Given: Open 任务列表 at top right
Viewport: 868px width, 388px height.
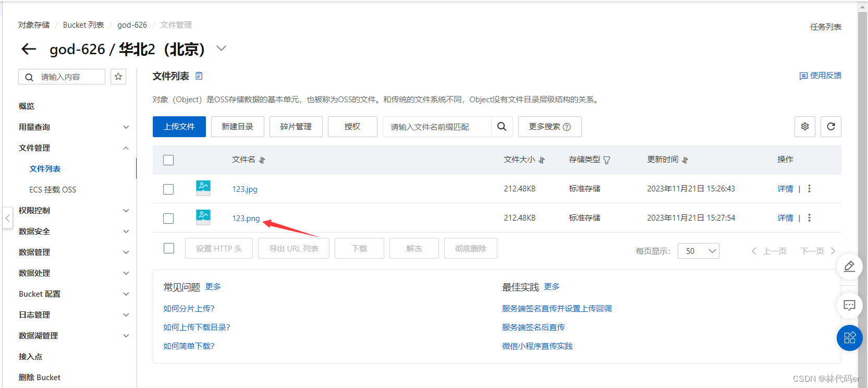Looking at the screenshot, I should point(826,27).
